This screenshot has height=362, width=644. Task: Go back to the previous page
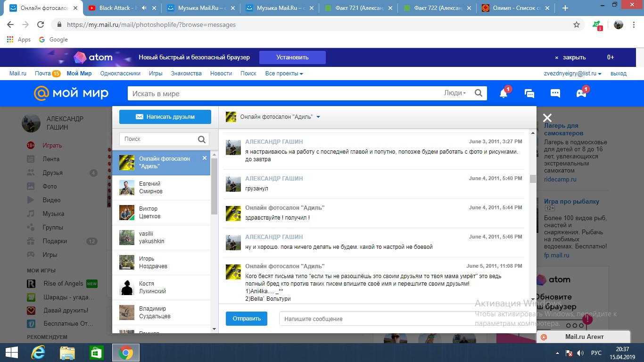[10, 25]
